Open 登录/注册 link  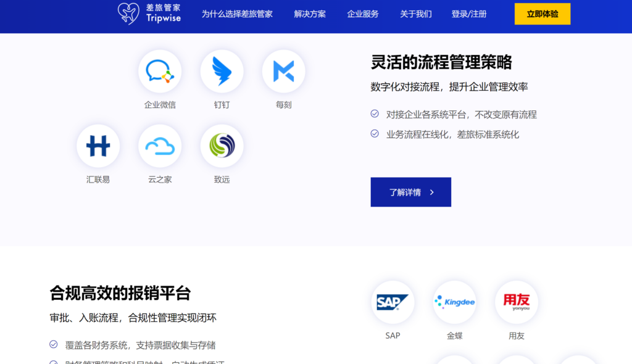(x=469, y=14)
